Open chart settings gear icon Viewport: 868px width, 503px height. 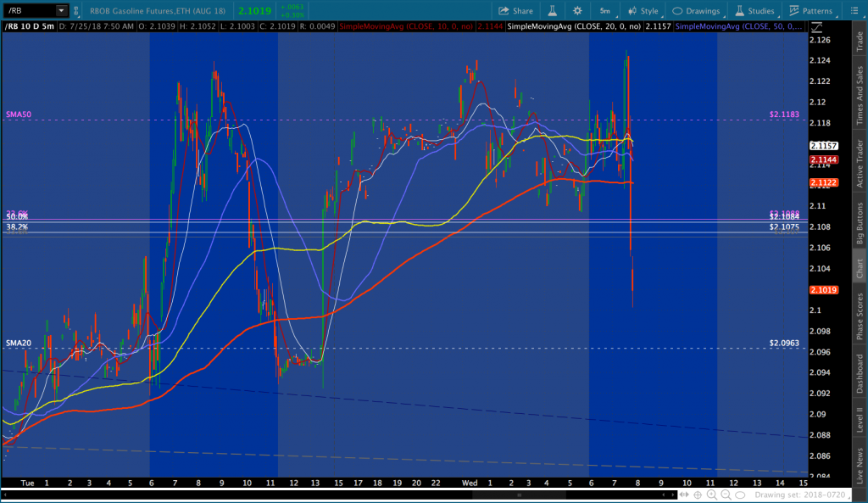[577, 11]
